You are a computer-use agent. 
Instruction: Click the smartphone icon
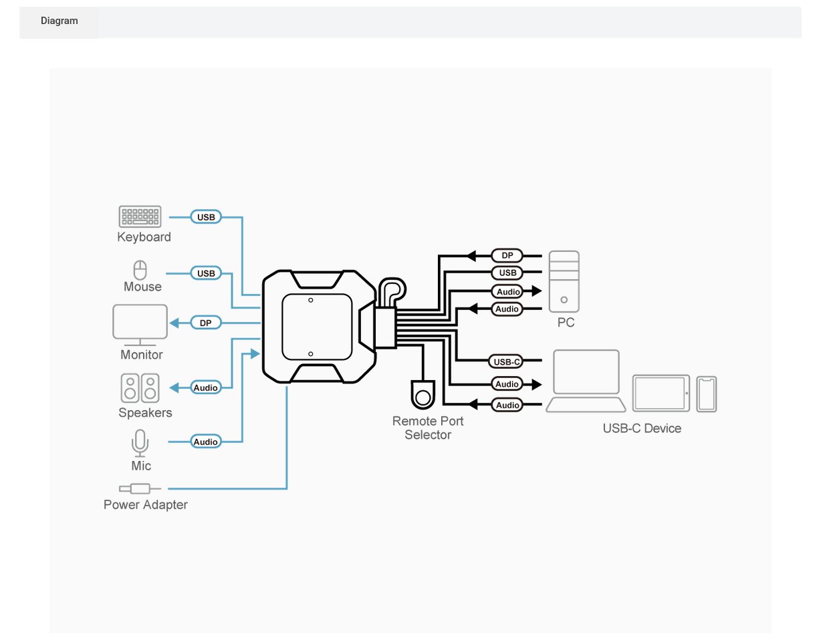pos(707,394)
